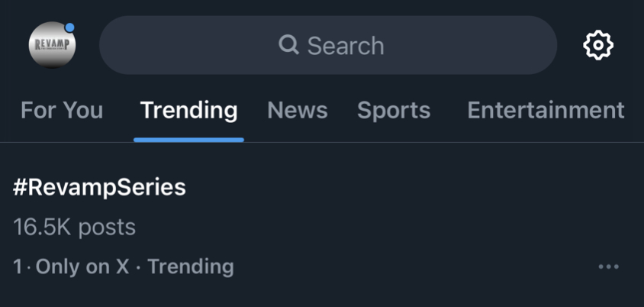The image size is (644, 307).
Task: Tap the REVAMP logo image
Action: [52, 44]
